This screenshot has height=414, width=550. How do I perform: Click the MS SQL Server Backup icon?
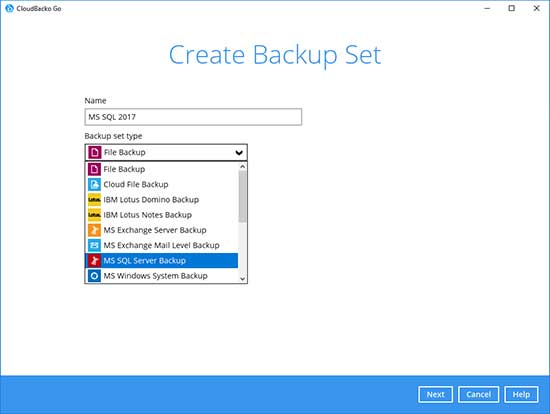(94, 261)
